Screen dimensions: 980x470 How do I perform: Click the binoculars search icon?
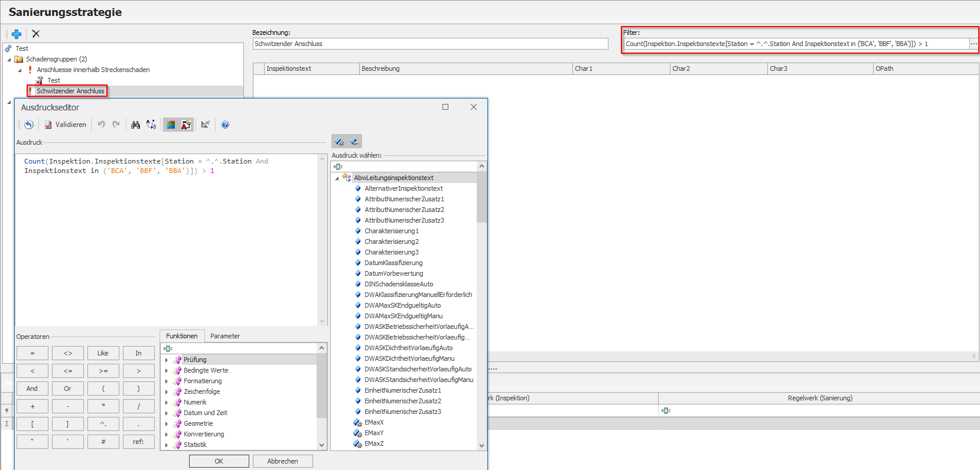tap(136, 125)
